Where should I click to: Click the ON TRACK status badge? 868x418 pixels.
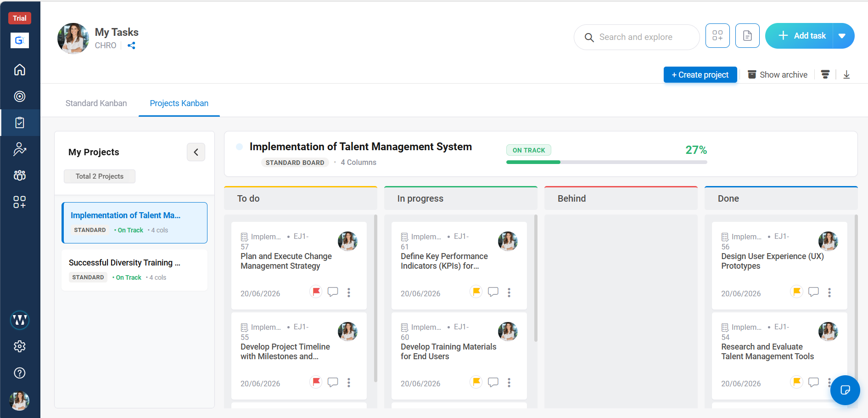529,150
